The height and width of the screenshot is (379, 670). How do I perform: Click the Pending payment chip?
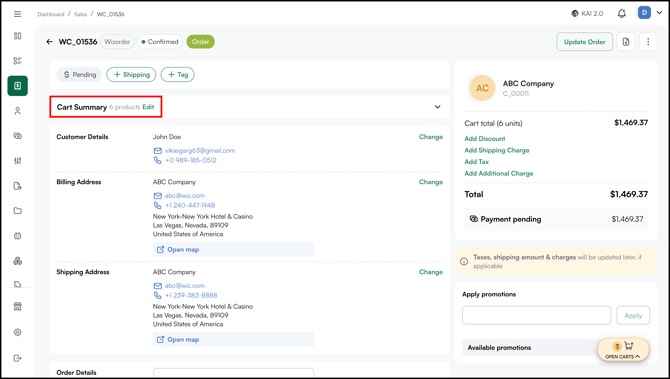[x=79, y=74]
